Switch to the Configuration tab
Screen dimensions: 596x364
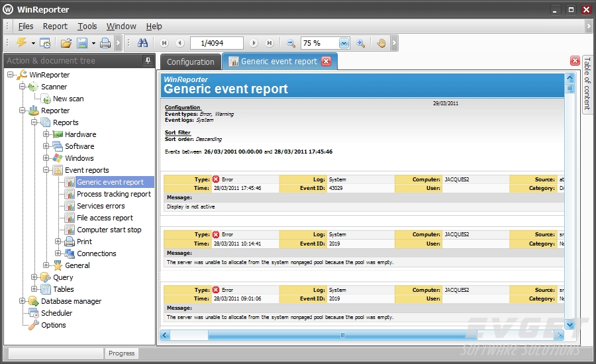(x=191, y=62)
